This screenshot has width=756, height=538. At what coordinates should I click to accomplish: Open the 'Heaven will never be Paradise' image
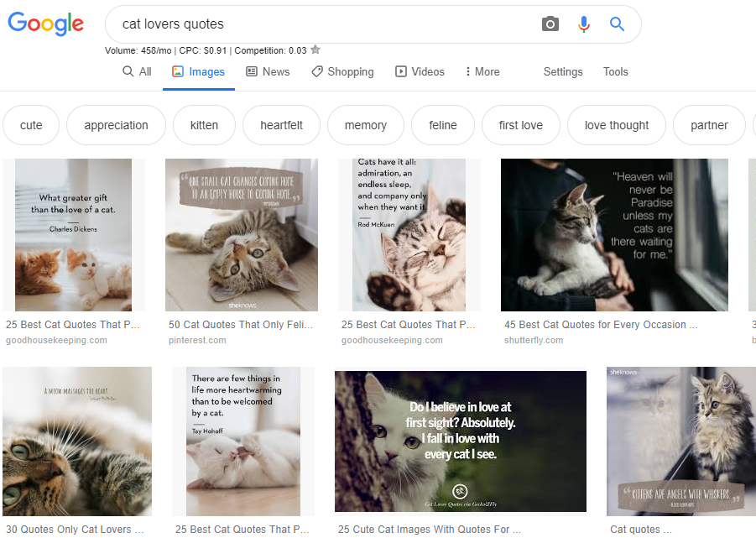point(617,235)
